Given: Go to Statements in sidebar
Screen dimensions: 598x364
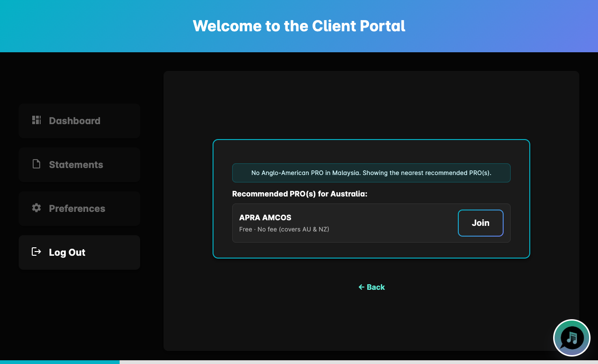Looking at the screenshot, I should click(79, 165).
